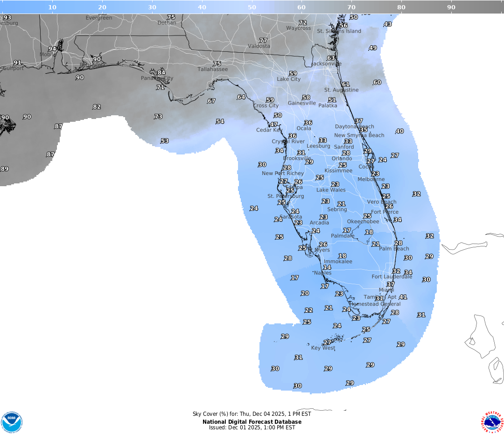The height and width of the screenshot is (434, 504).
Task: Select the Panama City label
Action: [157, 78]
